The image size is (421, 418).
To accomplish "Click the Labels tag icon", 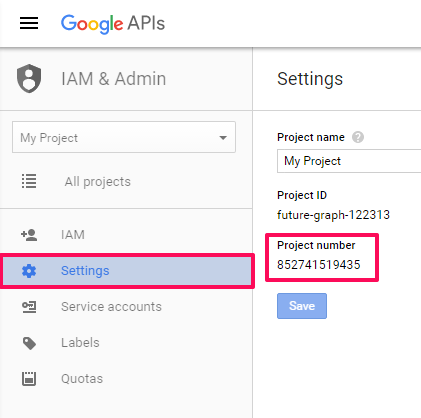I will pyautogui.click(x=29, y=343).
